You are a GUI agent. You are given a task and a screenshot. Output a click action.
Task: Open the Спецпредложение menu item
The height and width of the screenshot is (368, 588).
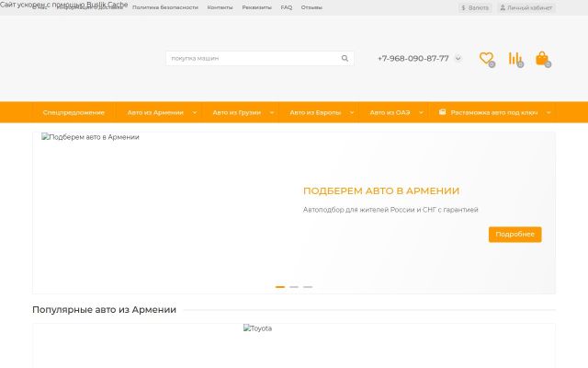(73, 112)
